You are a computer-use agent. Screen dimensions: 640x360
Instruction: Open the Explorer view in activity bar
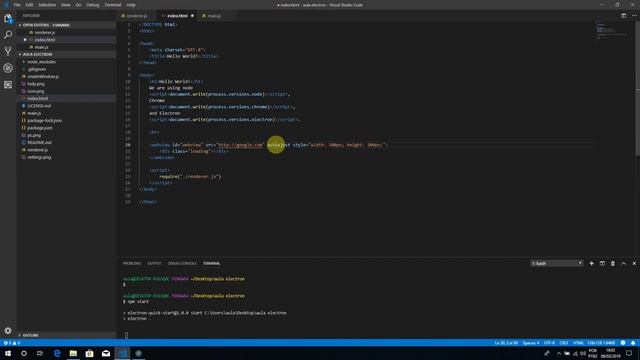8,18
